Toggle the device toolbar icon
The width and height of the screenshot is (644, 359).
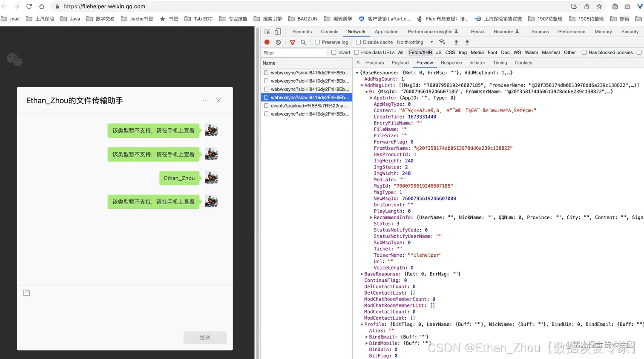278,32
